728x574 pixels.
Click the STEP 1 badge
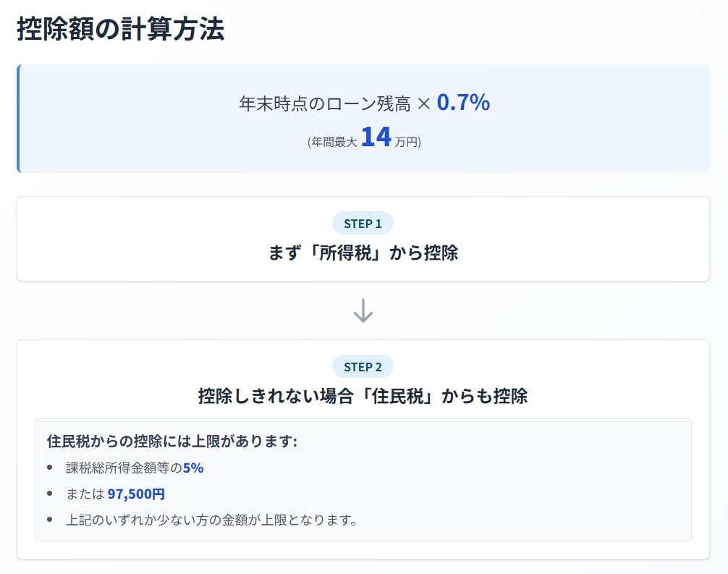tap(363, 224)
